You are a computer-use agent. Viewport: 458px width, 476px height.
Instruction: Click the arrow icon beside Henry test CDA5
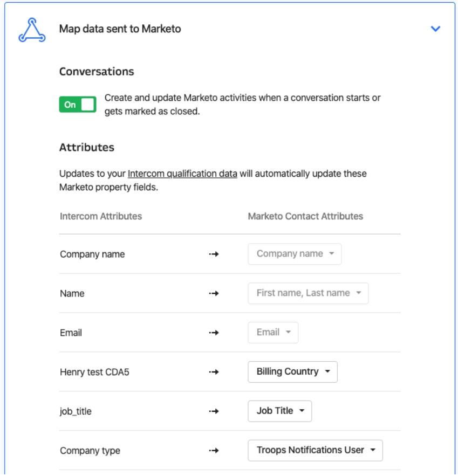tap(214, 372)
